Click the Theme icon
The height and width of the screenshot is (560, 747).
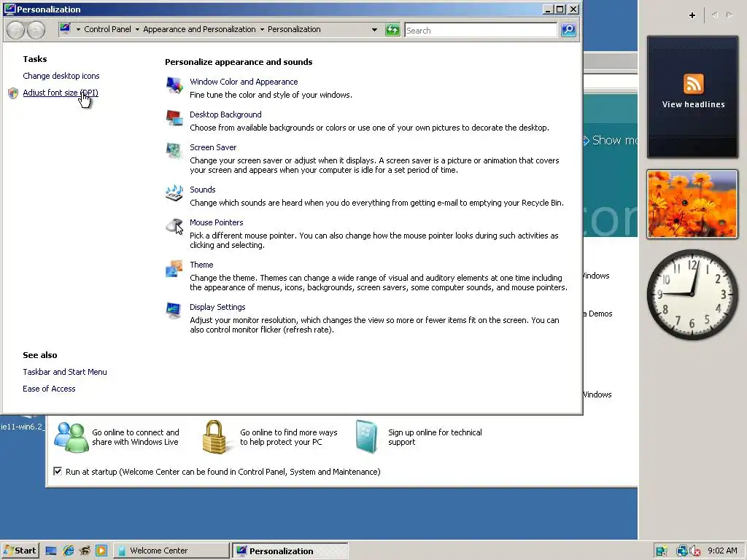[x=174, y=268]
